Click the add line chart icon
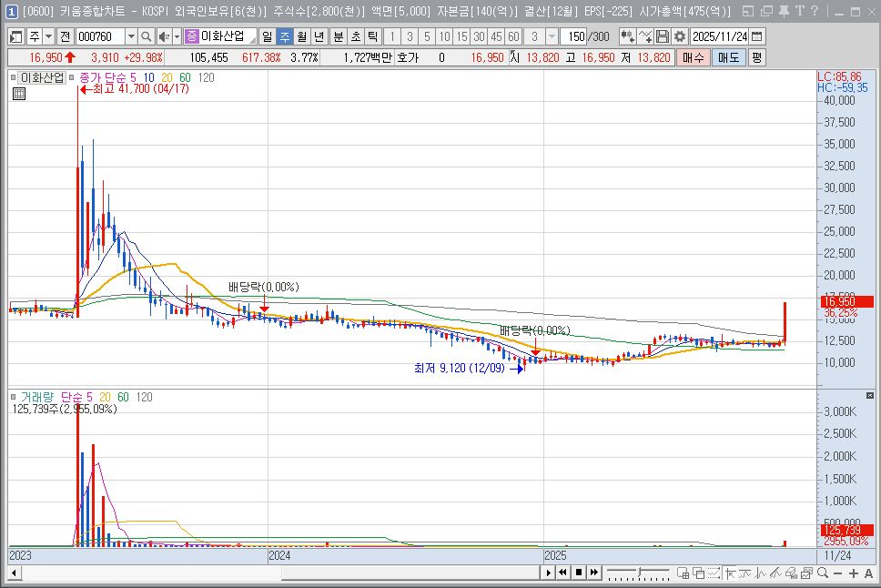The width and height of the screenshot is (881, 588). click(645, 36)
